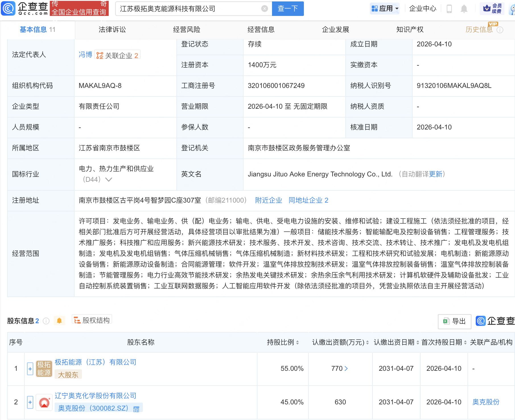
Task: Switch to the 法律诉讼 tab
Action: [112, 30]
